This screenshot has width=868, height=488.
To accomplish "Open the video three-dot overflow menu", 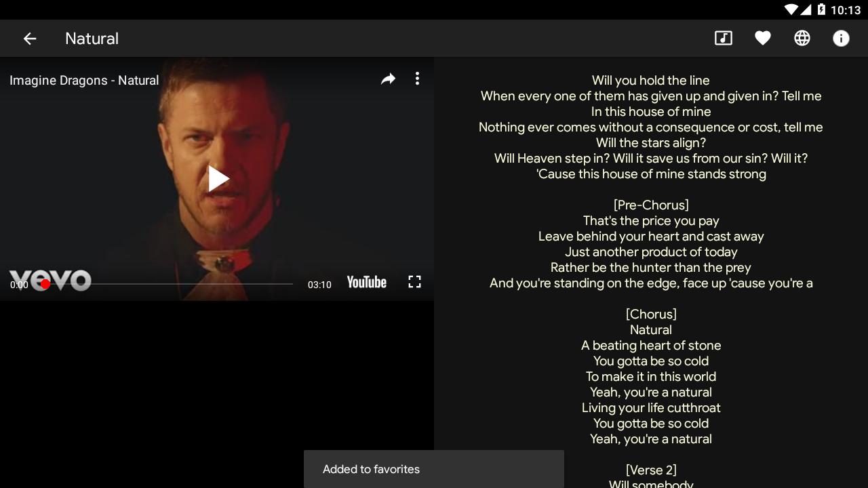I will [417, 79].
